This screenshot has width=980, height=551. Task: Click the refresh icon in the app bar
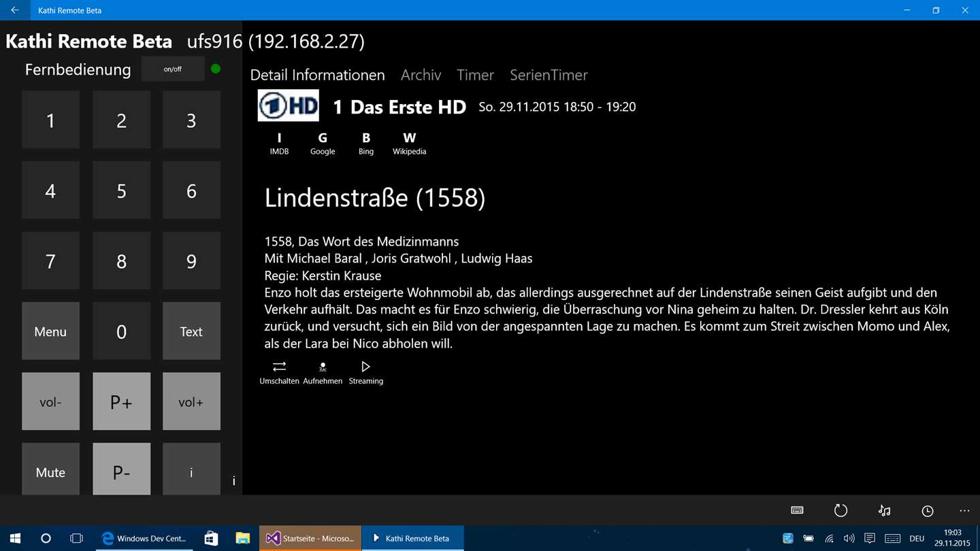click(840, 510)
